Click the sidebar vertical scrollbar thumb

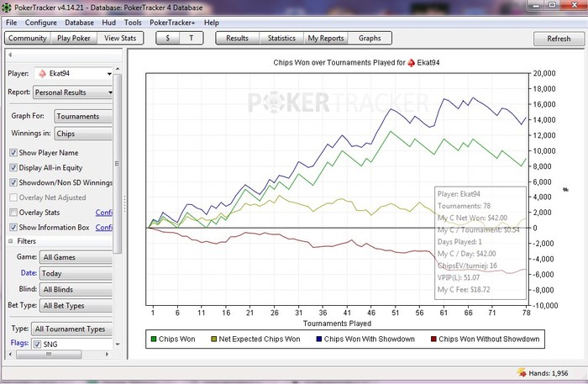118,164
